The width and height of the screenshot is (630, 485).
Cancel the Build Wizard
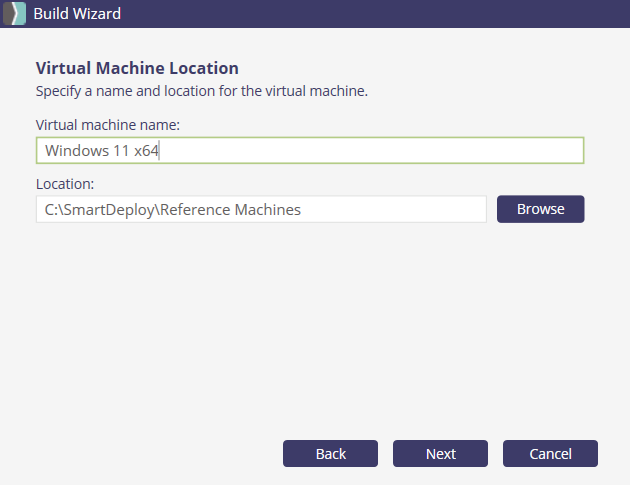(550, 453)
